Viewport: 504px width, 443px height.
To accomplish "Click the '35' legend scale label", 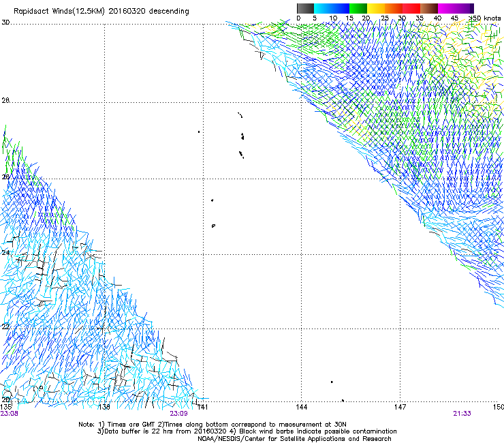I will (420, 18).
